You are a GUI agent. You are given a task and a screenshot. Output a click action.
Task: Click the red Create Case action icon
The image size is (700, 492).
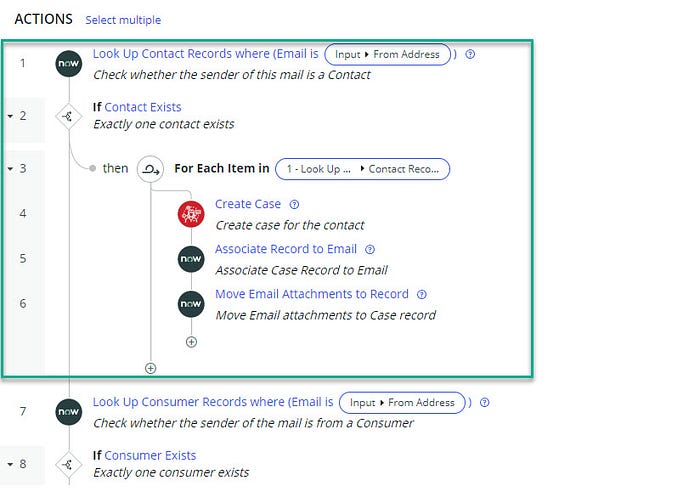pyautogui.click(x=191, y=214)
